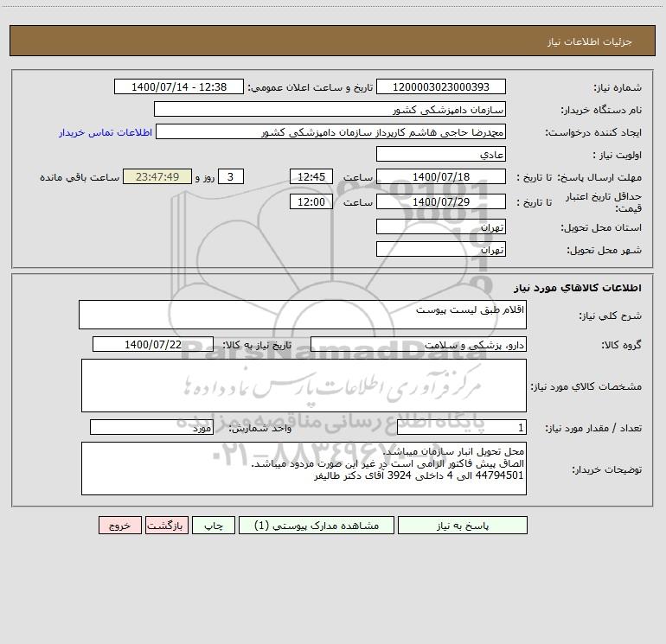Click general description box 'اقلام طبق لیست پیوست'
Image resolution: width=666 pixels, height=644 pixels.
303,315
